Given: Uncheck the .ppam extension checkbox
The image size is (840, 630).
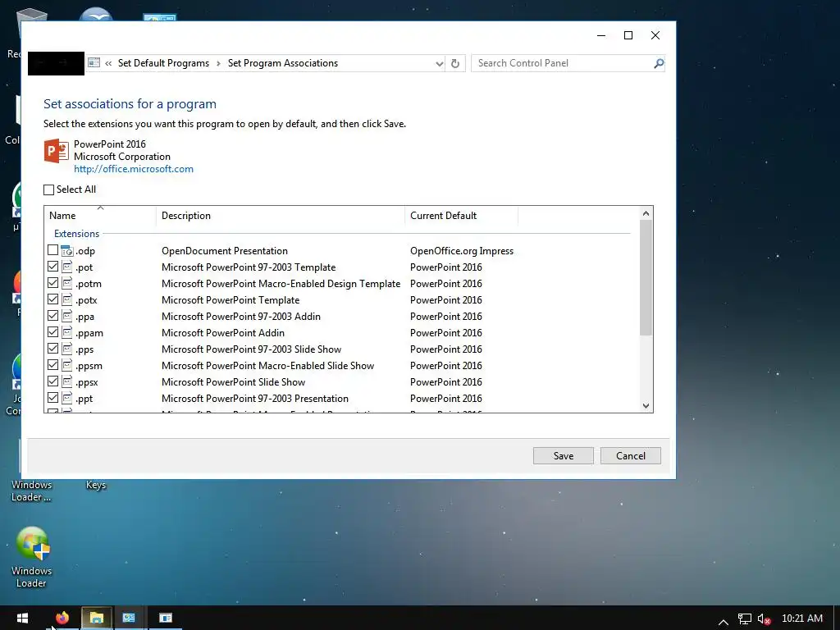Looking at the screenshot, I should point(52,332).
